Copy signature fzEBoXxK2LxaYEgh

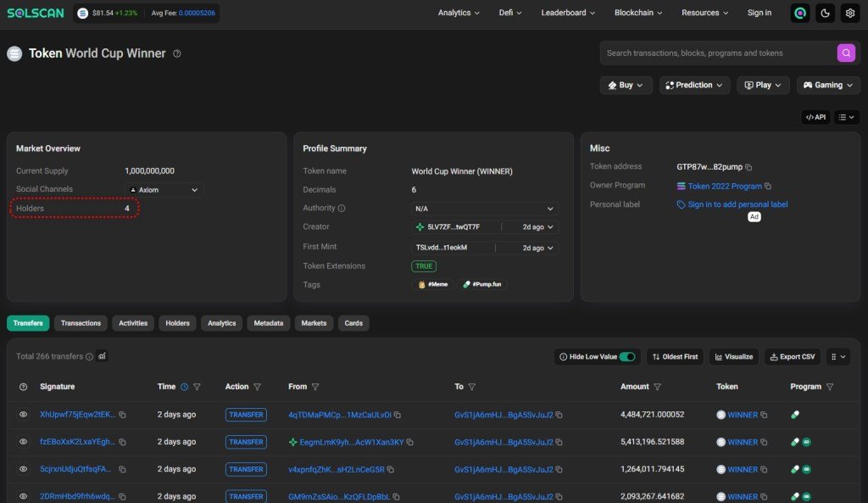(x=122, y=442)
